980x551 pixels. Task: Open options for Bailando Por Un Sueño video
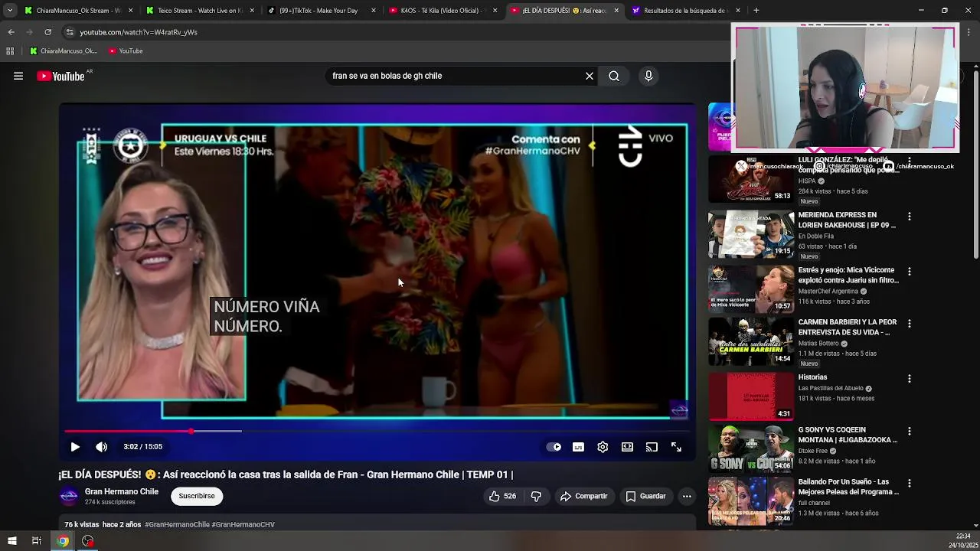point(910,484)
